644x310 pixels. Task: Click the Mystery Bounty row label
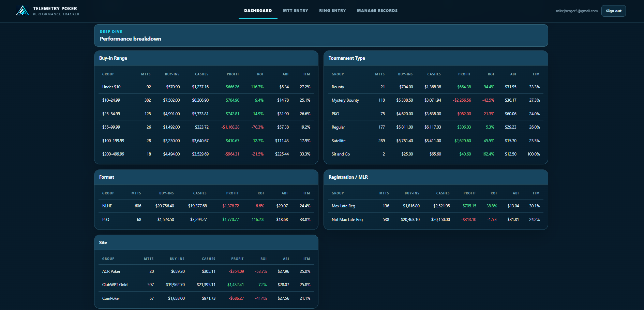[x=345, y=100]
